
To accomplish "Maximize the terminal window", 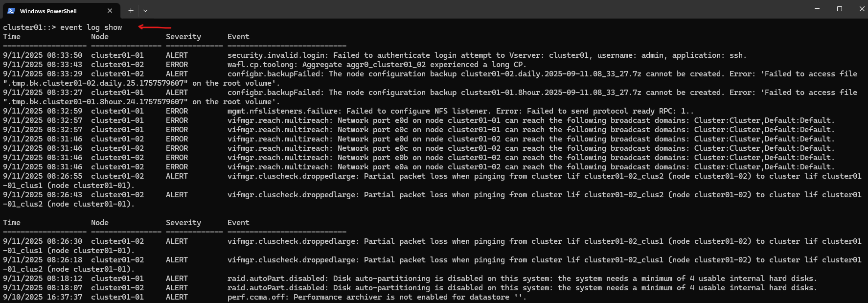I will 840,9.
